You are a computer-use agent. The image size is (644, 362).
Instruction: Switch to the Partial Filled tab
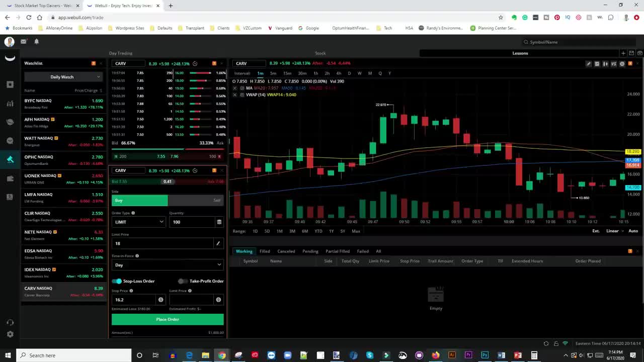pos(338,251)
